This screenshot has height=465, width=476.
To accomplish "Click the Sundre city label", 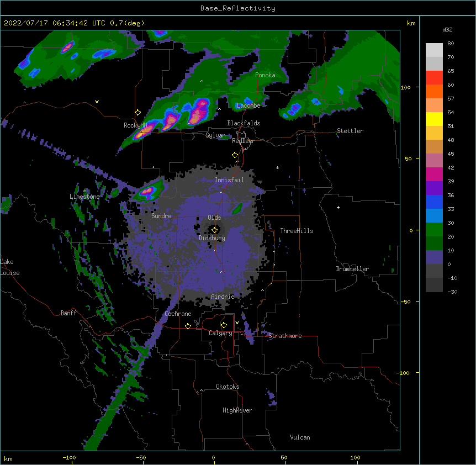I will click(161, 216).
